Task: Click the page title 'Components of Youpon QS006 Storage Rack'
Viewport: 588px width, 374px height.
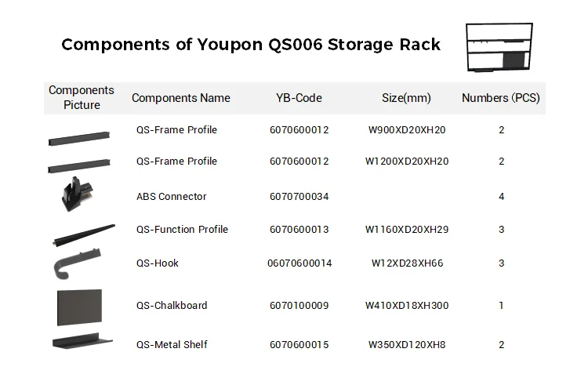Action: coord(251,44)
